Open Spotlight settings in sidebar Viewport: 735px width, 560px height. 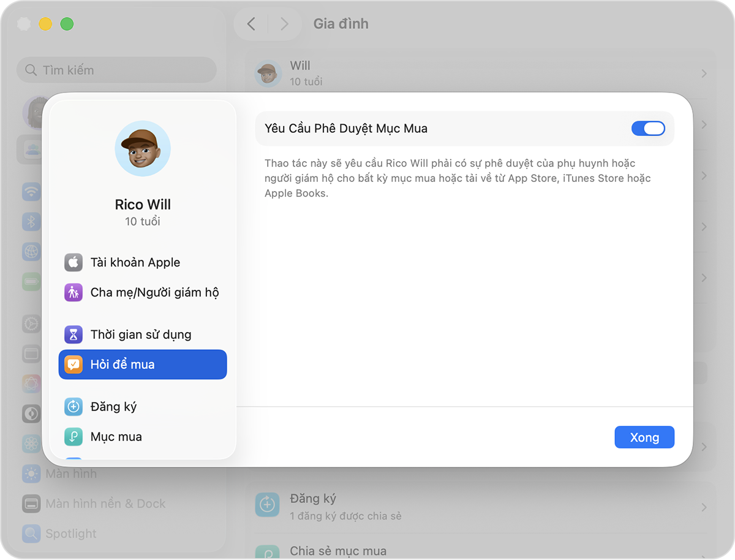(x=70, y=534)
